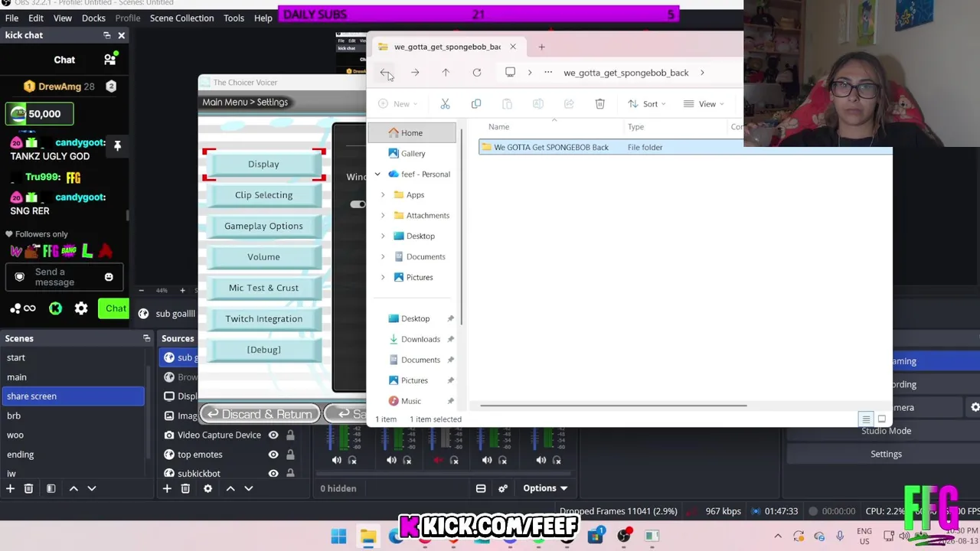Move the scene down

(x=92, y=488)
